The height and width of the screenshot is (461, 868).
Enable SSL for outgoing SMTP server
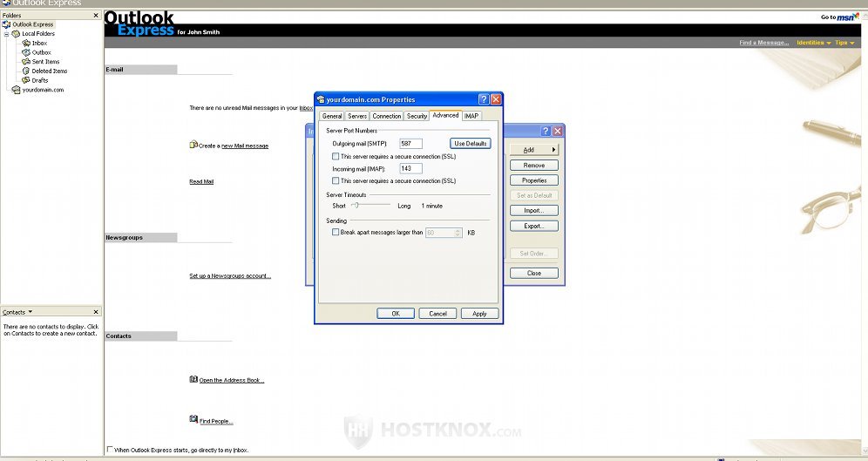[336, 157]
